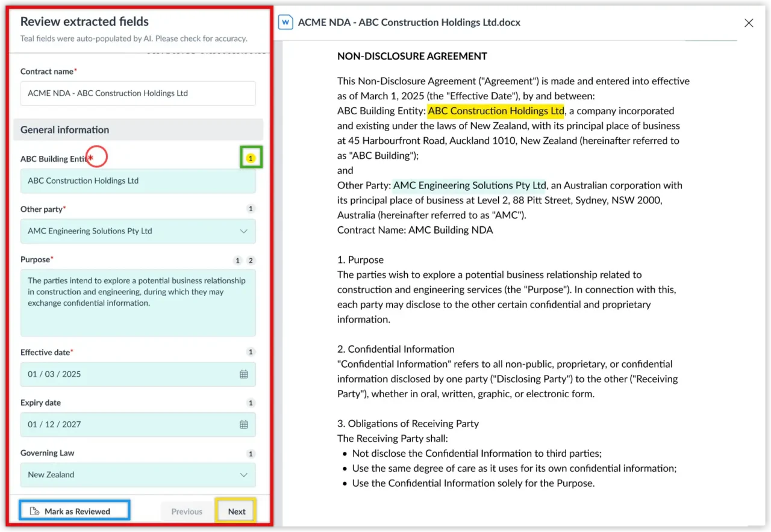Select reference badge 2 beside Purpose
Screen dimensions: 771x532
click(251, 261)
